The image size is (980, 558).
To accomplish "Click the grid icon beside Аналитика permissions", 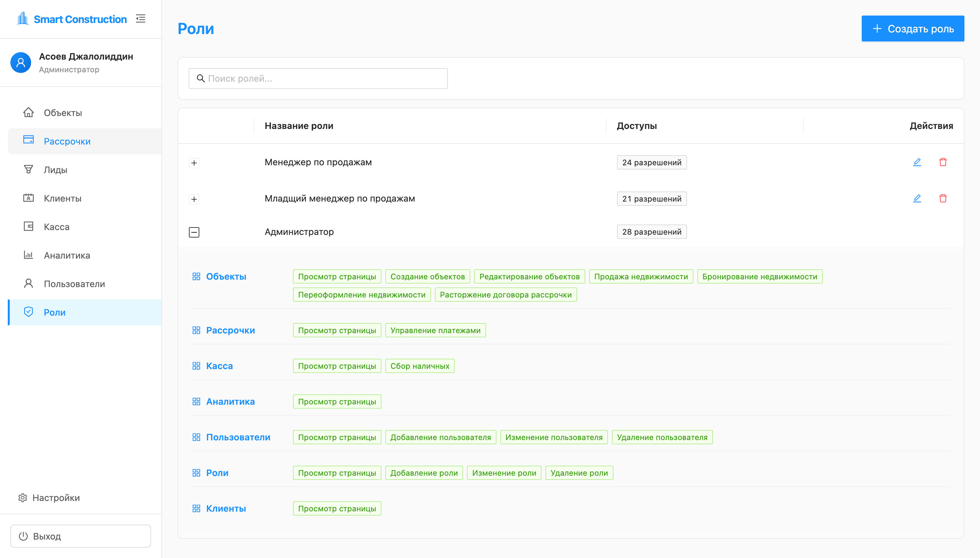I will click(x=196, y=401).
